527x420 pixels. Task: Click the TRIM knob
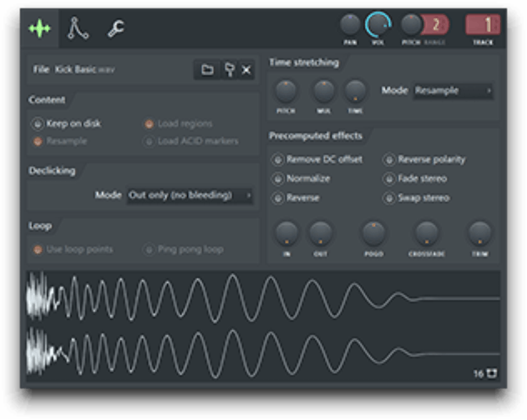tap(480, 233)
